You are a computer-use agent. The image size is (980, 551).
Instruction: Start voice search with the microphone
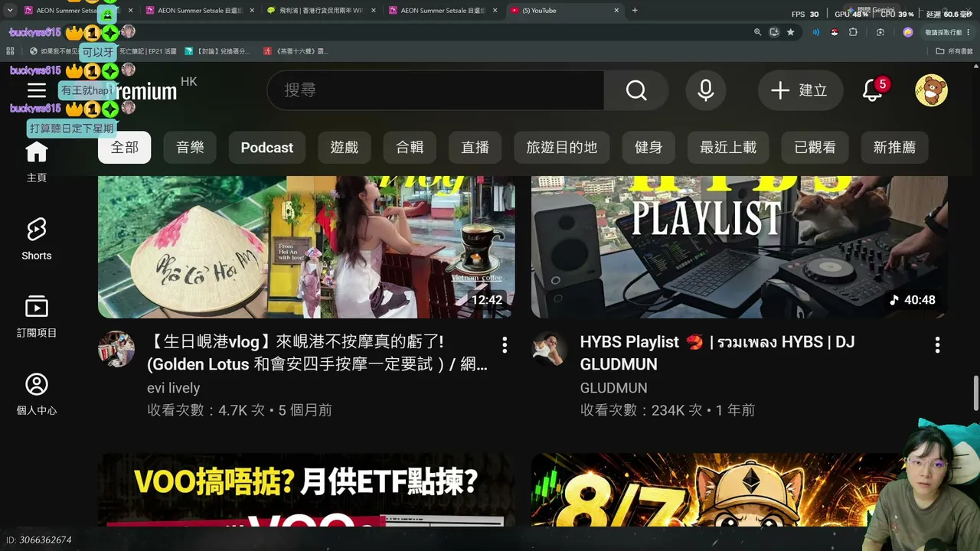706,90
